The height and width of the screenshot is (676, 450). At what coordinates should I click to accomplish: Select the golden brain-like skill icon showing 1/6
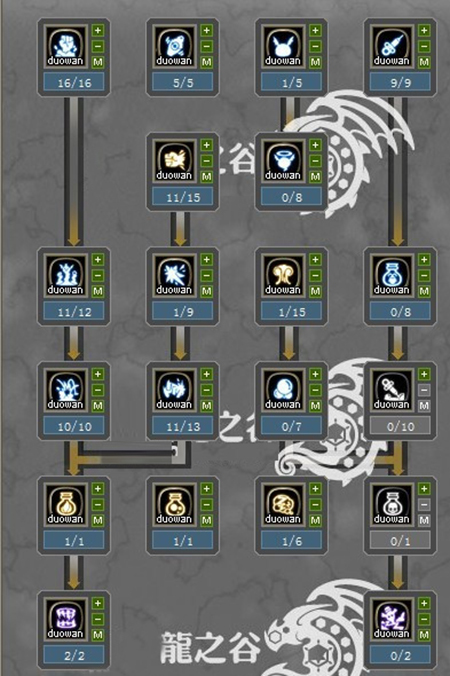(283, 504)
